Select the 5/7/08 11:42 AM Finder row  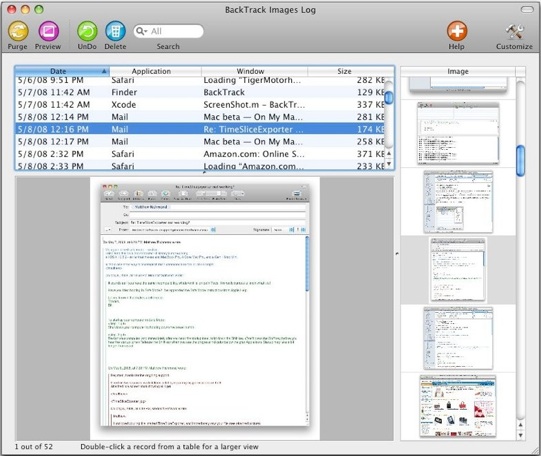200,92
